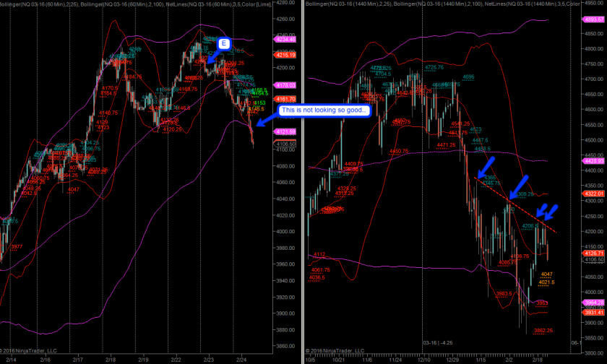The image size is (607, 364).
Task: Click the 3983.5 label on daily chart
Action: coord(504,294)
